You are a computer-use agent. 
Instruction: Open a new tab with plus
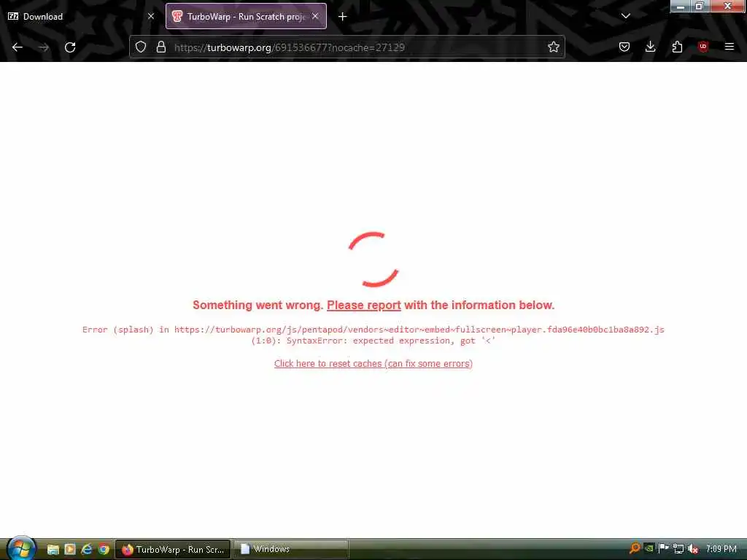(343, 17)
